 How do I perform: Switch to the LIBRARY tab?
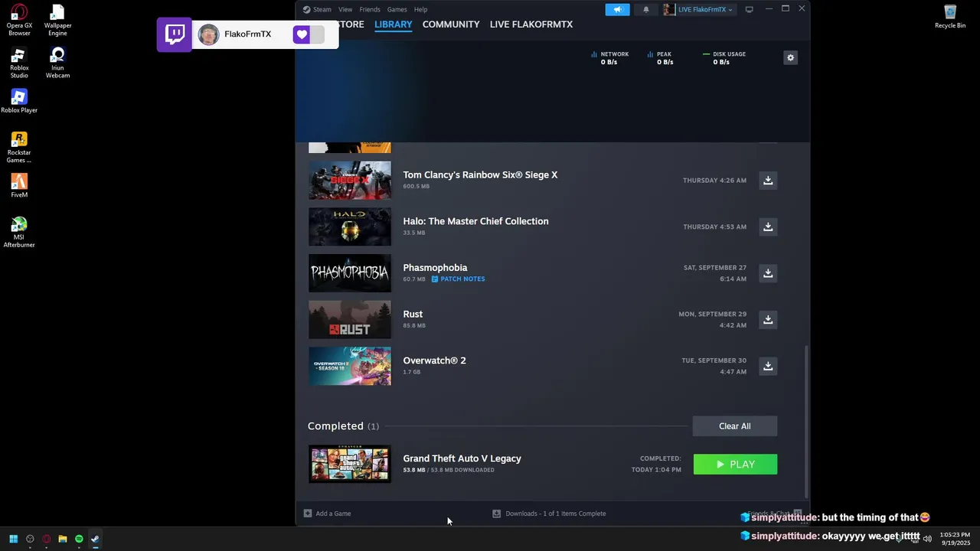pyautogui.click(x=394, y=24)
